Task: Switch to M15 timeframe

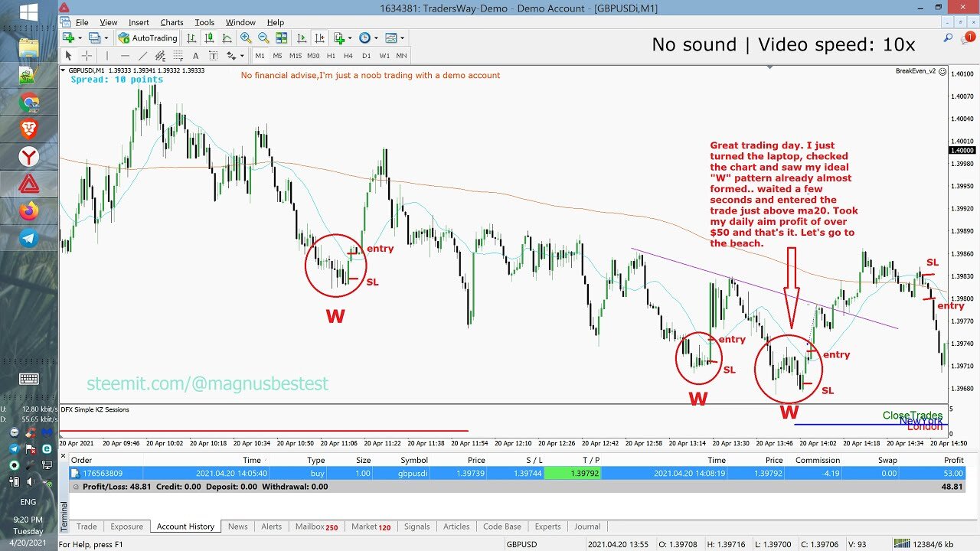Action: click(296, 56)
